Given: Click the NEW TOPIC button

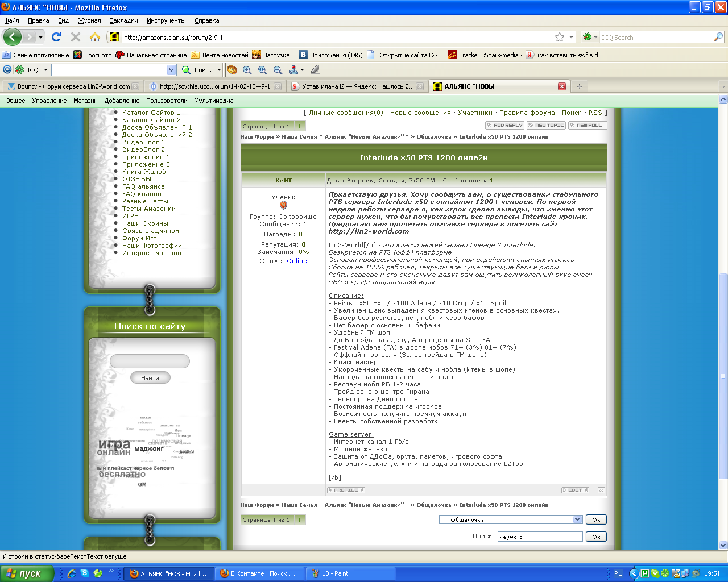Looking at the screenshot, I should pyautogui.click(x=547, y=125).
